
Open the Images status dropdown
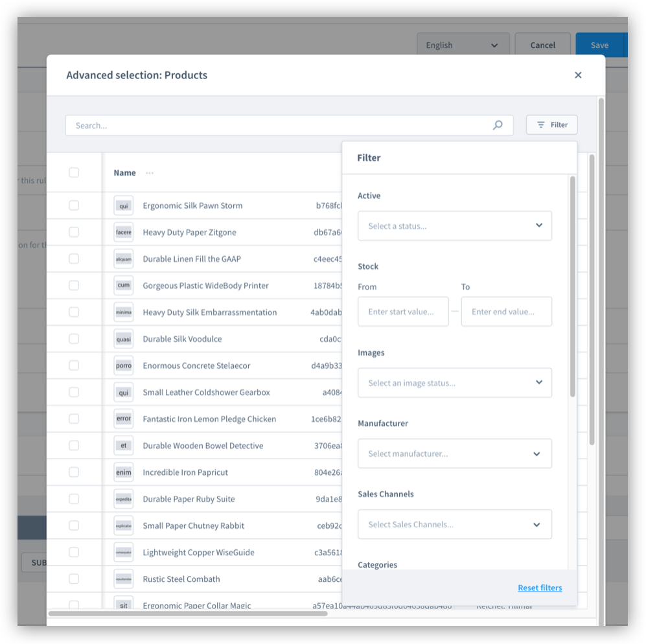point(455,383)
